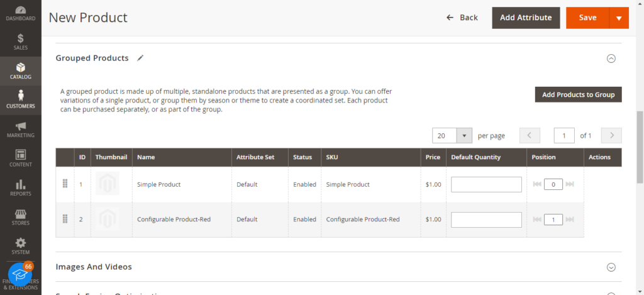
Task: Grab the drag handle for Configurable Product-Red row
Action: point(65,219)
